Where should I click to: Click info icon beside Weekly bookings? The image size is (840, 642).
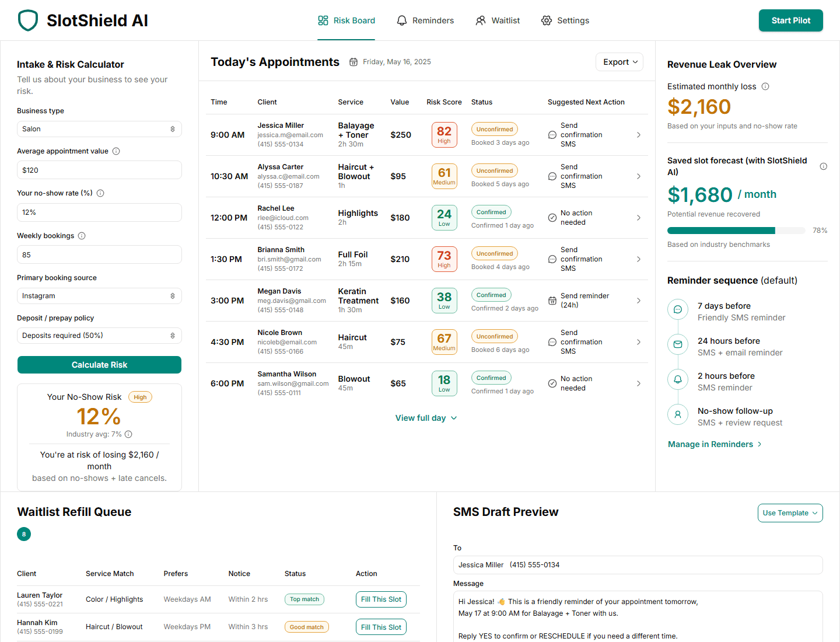[x=82, y=236]
